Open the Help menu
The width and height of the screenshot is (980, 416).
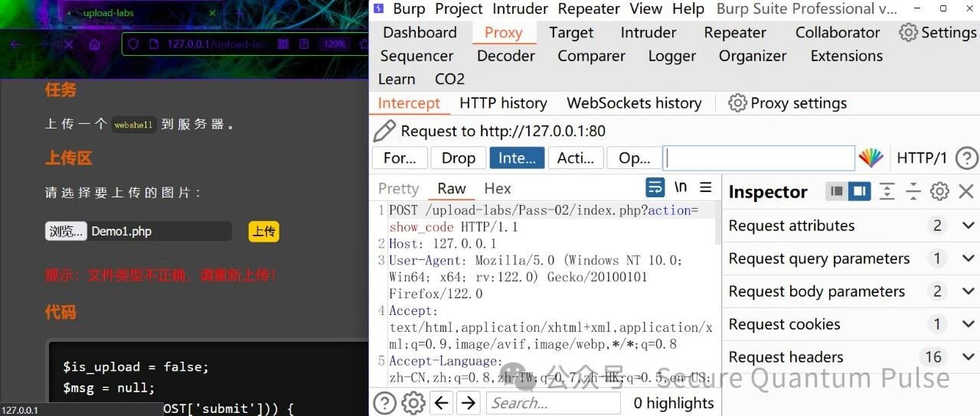[x=688, y=8]
